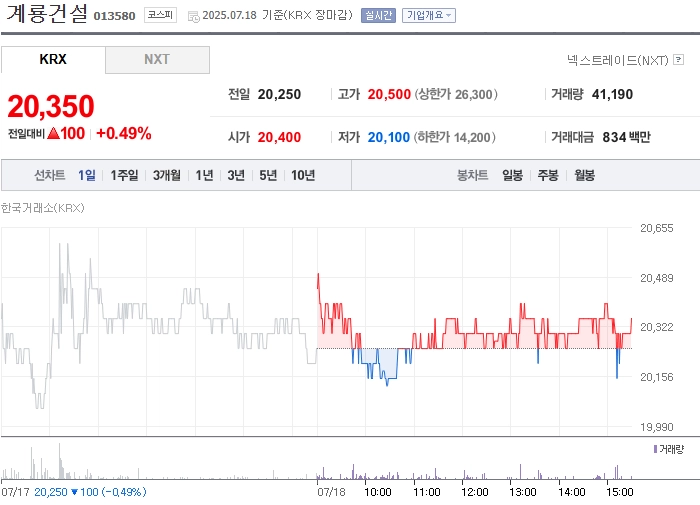
Task: Click the 15:00 time axis label
Action: (x=620, y=492)
